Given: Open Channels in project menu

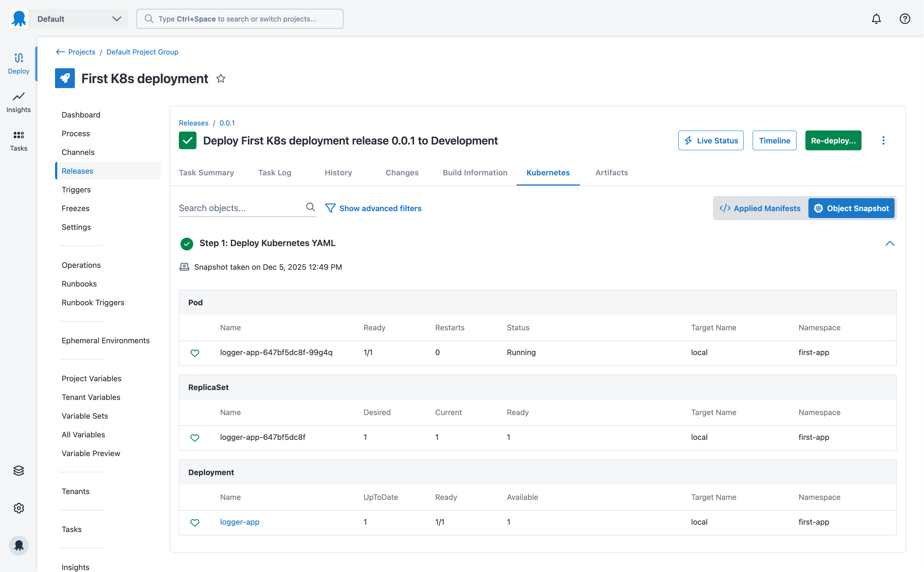Looking at the screenshot, I should pos(78,152).
